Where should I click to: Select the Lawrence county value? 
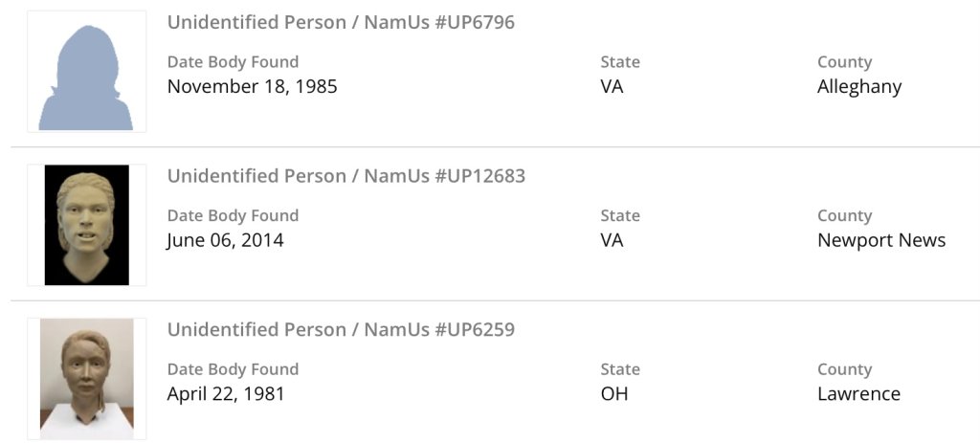[858, 393]
